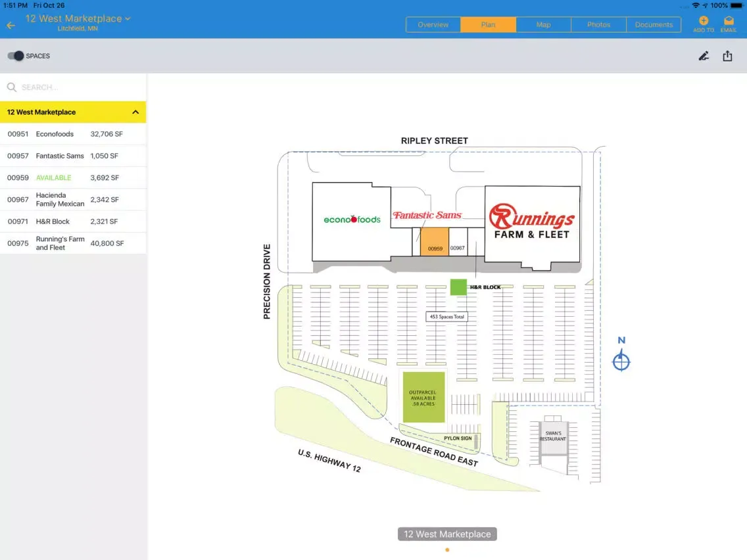Switch to the Overview tab
This screenshot has width=747, height=560.
[433, 25]
